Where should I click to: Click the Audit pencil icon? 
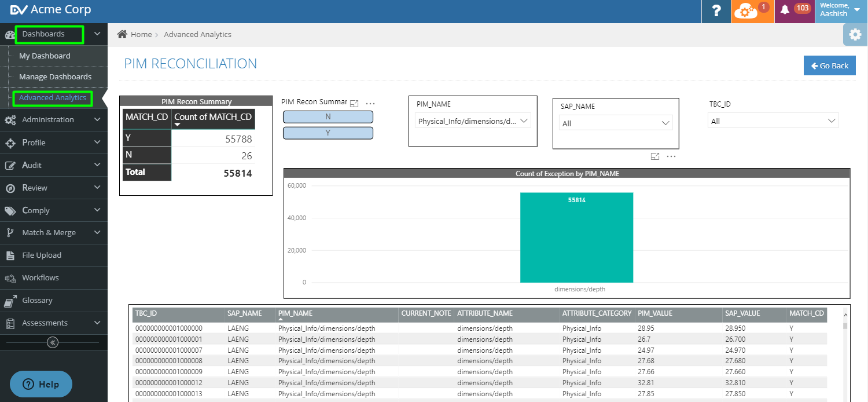click(x=10, y=165)
